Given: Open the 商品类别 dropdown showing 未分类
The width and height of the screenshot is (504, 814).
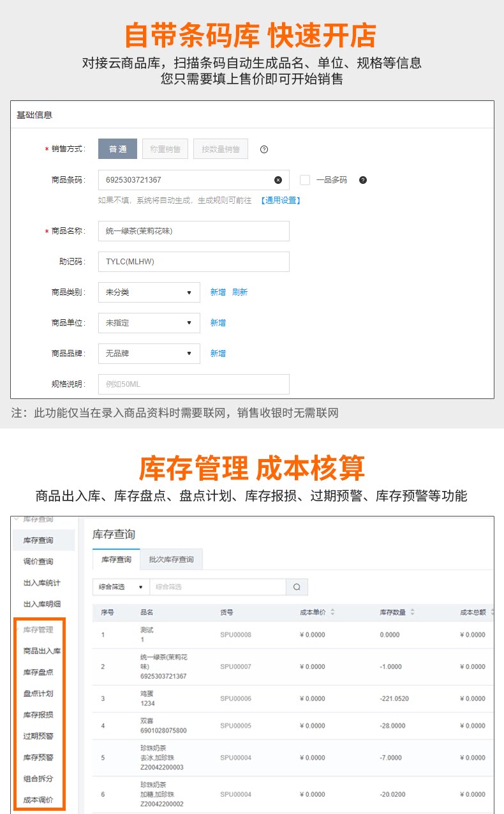Looking at the screenshot, I should click(149, 292).
